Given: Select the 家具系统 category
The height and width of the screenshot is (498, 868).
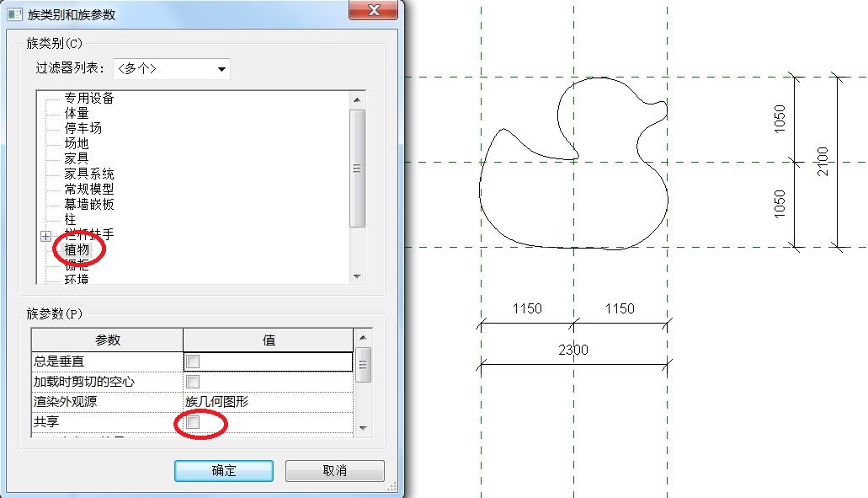Looking at the screenshot, I should [x=88, y=174].
